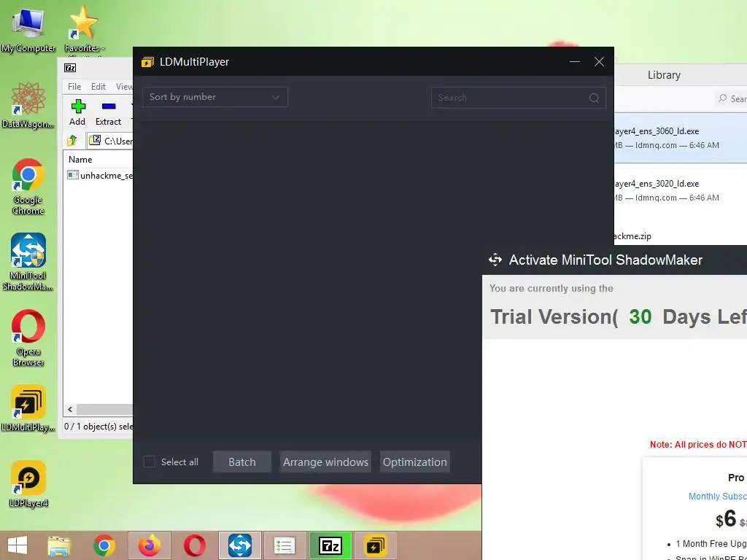Click the checklist app icon on taskbar
747x560 pixels.
point(285,545)
